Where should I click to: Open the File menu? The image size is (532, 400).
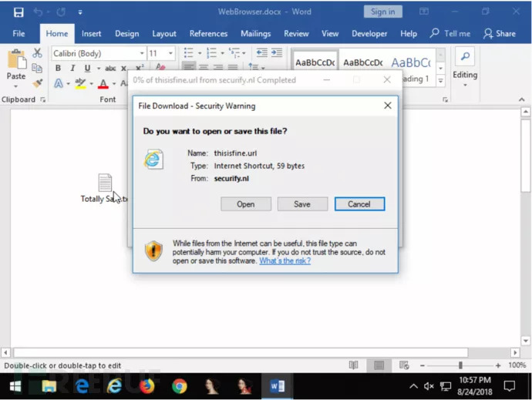click(19, 34)
